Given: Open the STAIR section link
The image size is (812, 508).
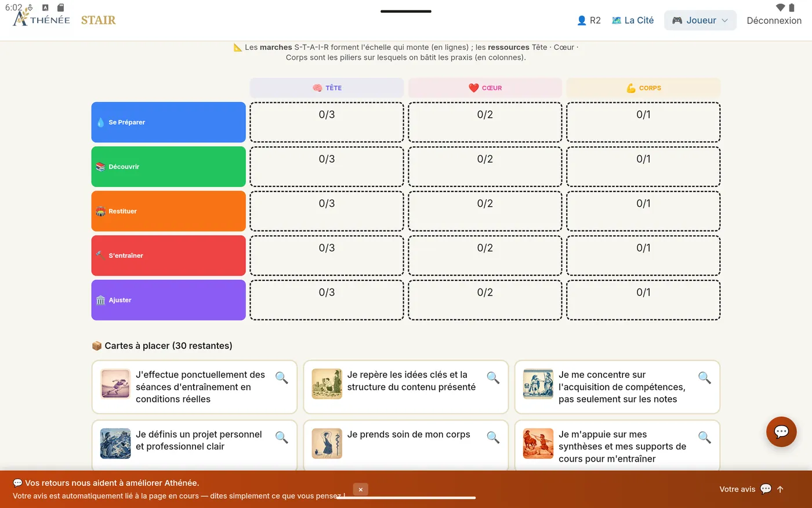Looking at the screenshot, I should (98, 20).
